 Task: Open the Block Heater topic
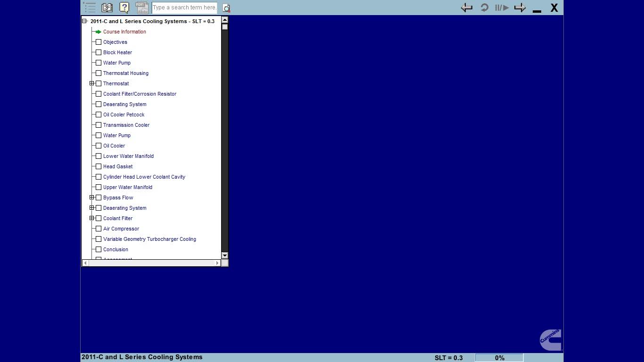[117, 52]
